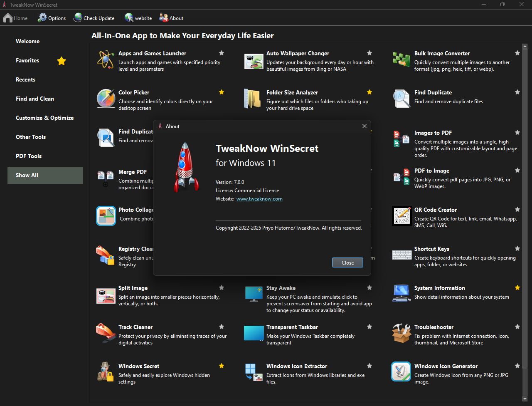This screenshot has width=532, height=406.
Task: Open the Folder Size Analyzer icon
Action: [252, 99]
